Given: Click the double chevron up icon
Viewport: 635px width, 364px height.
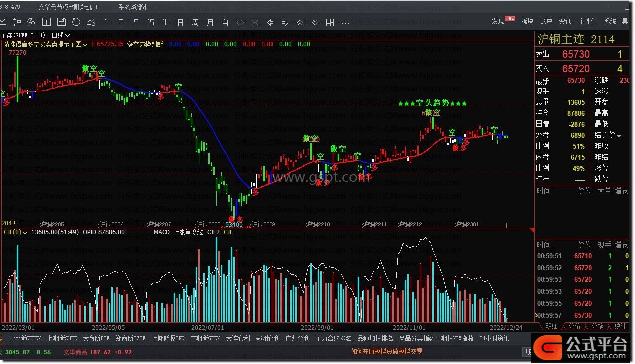Looking at the screenshot, I should pos(300,22).
